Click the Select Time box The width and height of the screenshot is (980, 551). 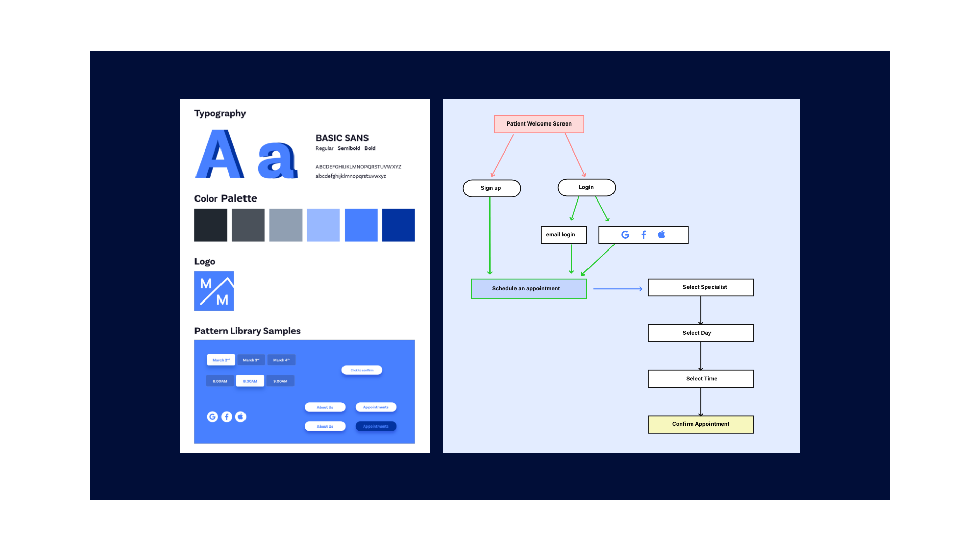tap(701, 379)
